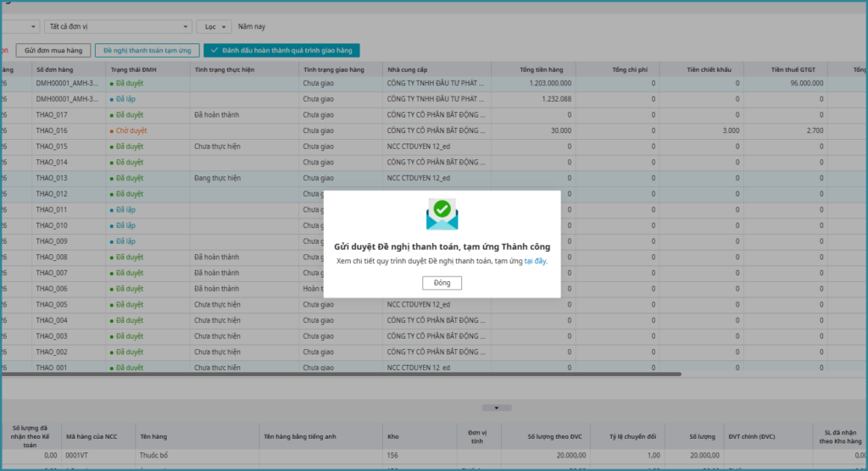868x471 pixels.
Task: Click supplier NCC CTDUYEN 12_ed in THAO_015 row
Action: (419, 147)
